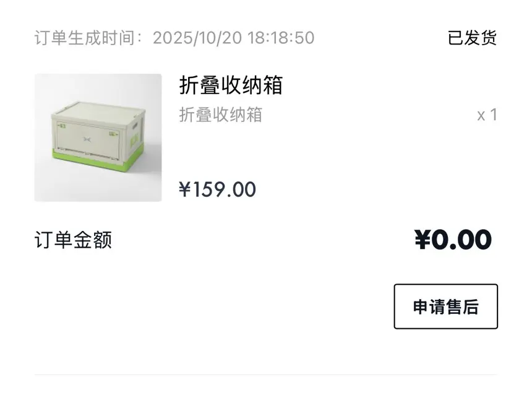Click the time 18:18:50 in the header

point(281,38)
